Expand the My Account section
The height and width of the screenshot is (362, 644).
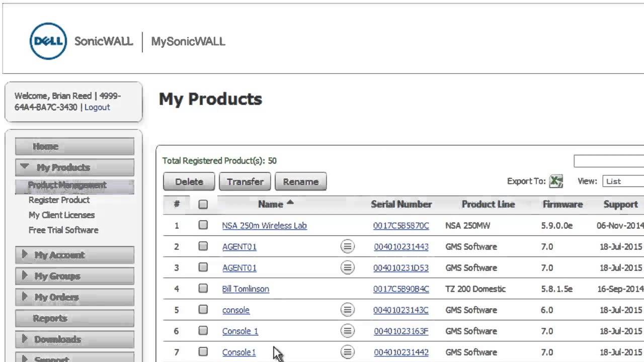tap(75, 255)
